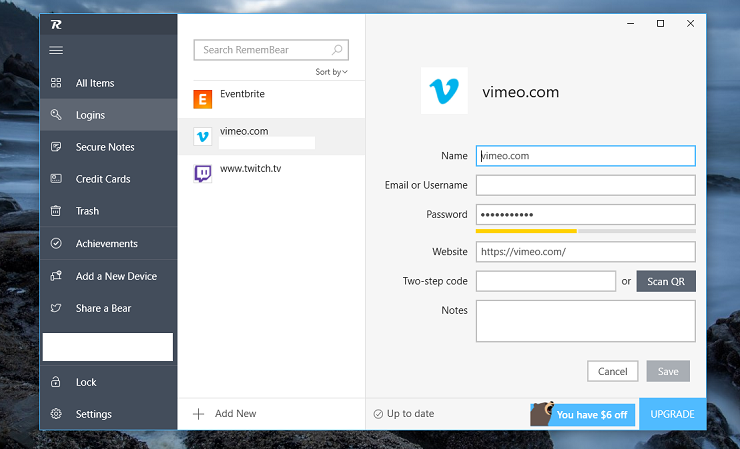This screenshot has height=449, width=740.
Task: Open All Items in sidebar
Action: click(x=109, y=83)
